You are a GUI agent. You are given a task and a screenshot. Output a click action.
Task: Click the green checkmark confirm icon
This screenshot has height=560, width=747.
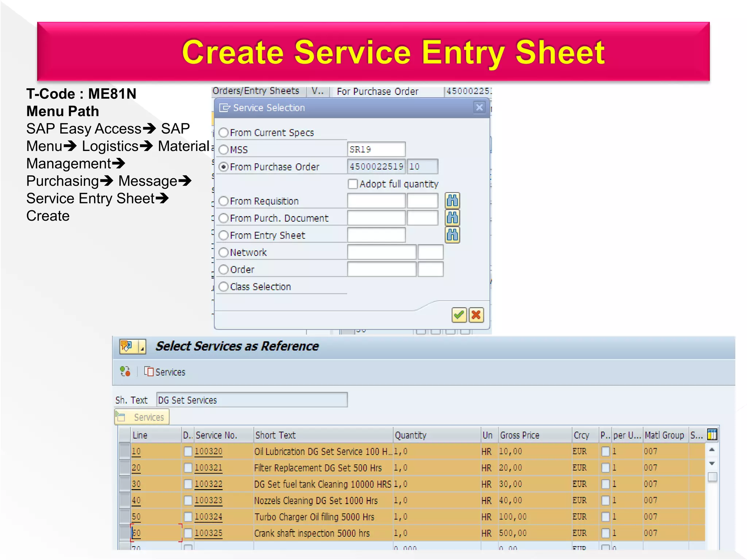[x=459, y=315]
